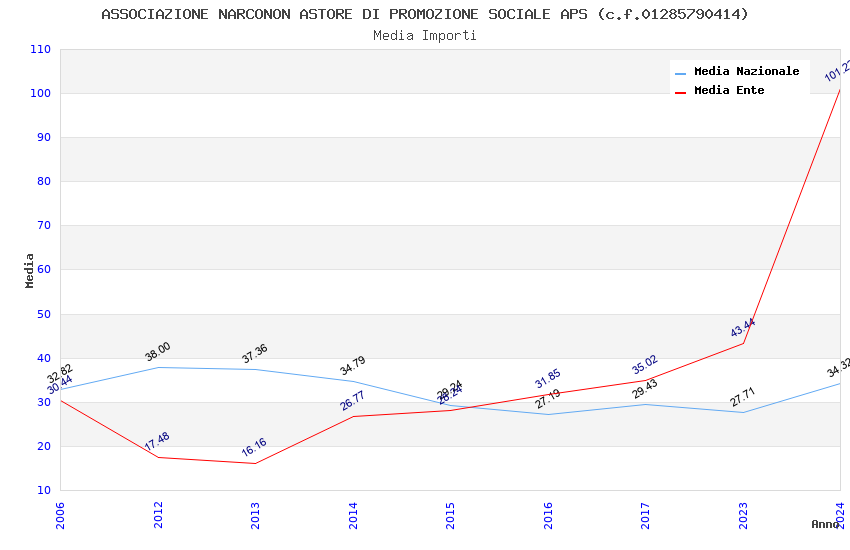This screenshot has height=550, width=850.
Task: Select the Media Ente legend label
Action: (729, 90)
